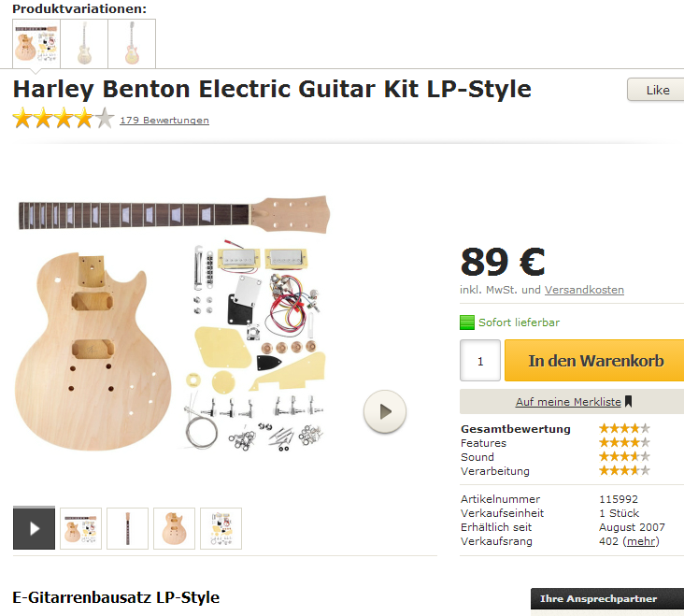Viewport: 684px width, 616px height.
Task: Open the full kit gallery thumbnail
Action: tap(80, 528)
